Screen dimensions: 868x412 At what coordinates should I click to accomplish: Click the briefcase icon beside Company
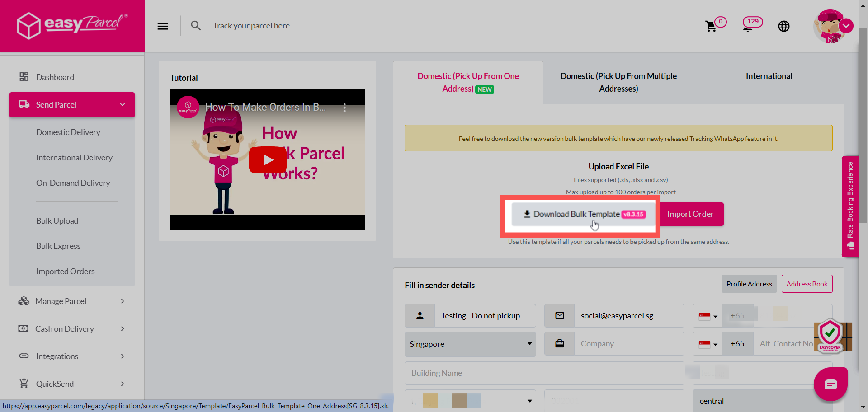(x=560, y=344)
